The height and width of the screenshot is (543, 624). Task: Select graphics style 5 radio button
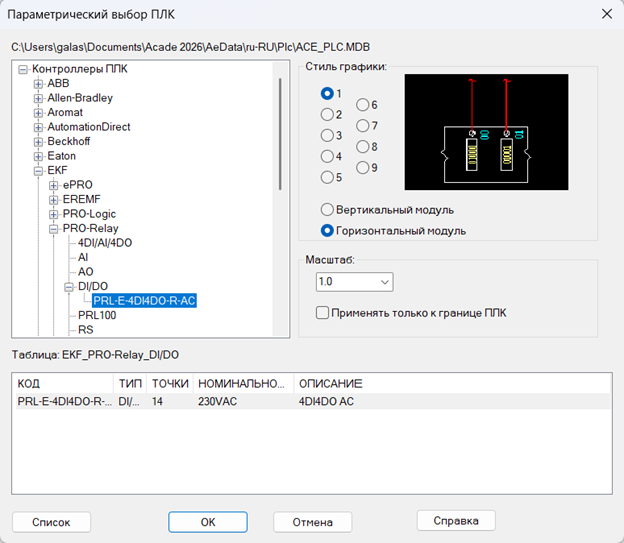coord(327,177)
